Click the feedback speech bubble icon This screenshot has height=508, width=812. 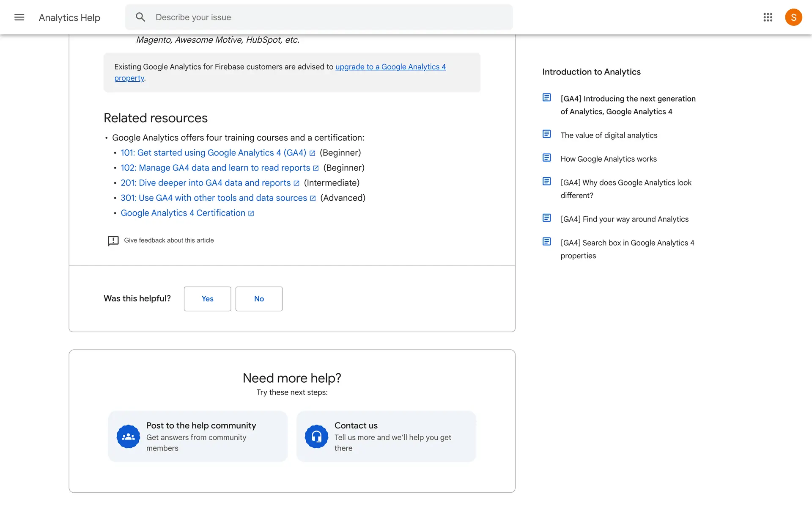coord(113,241)
